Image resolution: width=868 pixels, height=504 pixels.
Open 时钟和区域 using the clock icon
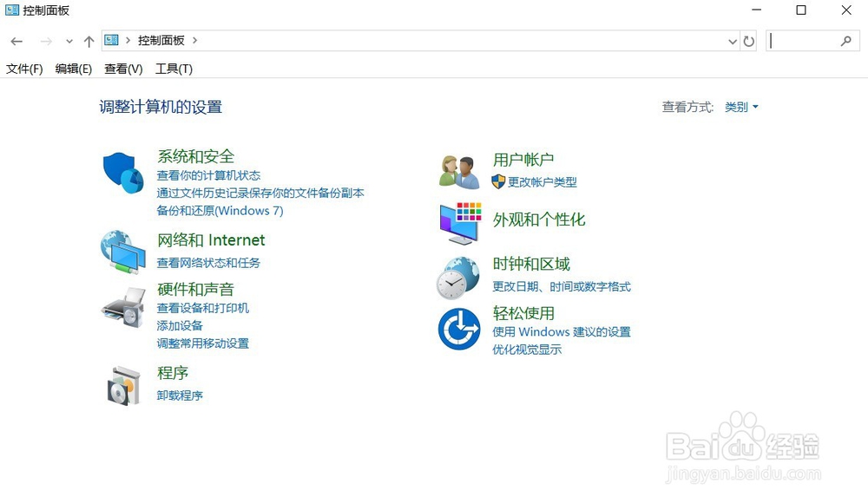click(x=458, y=277)
